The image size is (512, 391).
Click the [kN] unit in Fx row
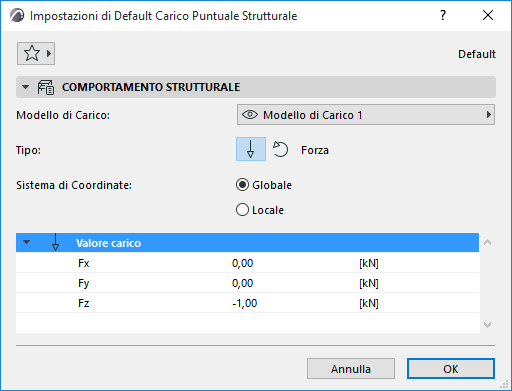(x=369, y=263)
